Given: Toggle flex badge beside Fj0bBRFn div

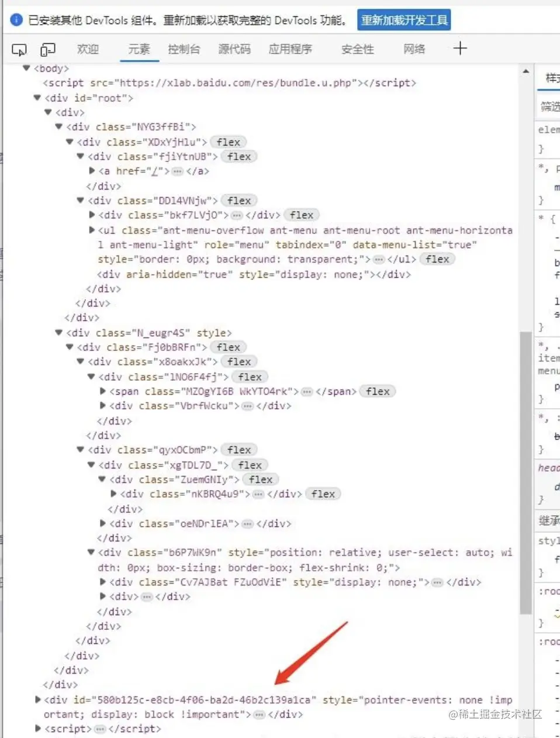Looking at the screenshot, I should (x=228, y=347).
